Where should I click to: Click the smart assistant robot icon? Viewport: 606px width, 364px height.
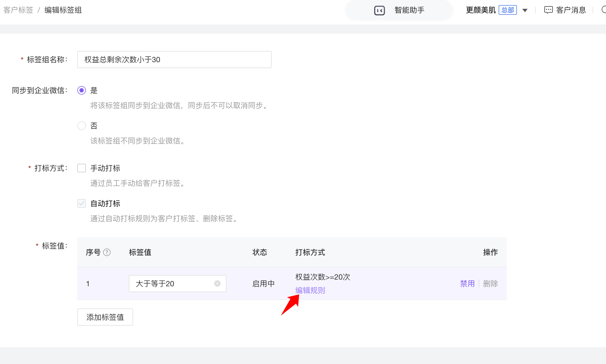click(379, 10)
